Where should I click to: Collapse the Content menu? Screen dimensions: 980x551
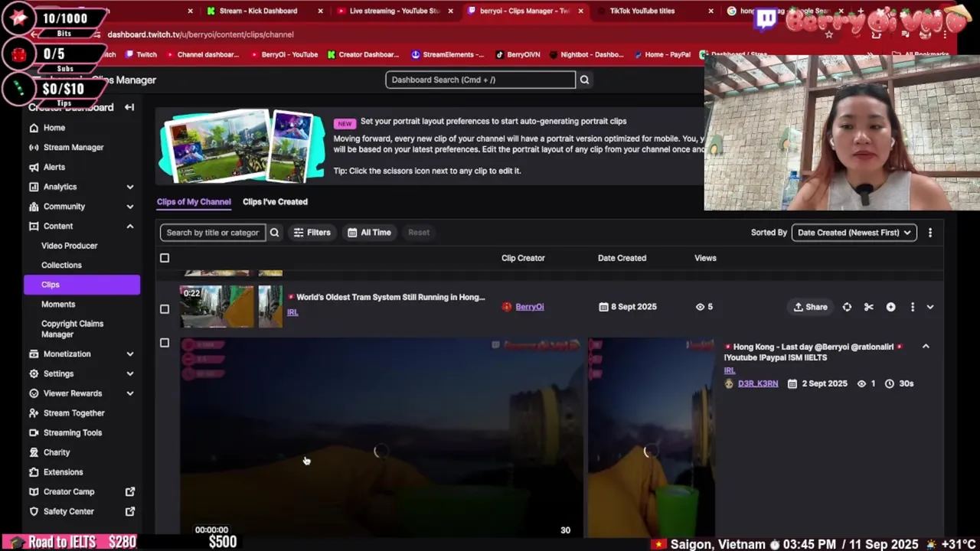pyautogui.click(x=129, y=227)
